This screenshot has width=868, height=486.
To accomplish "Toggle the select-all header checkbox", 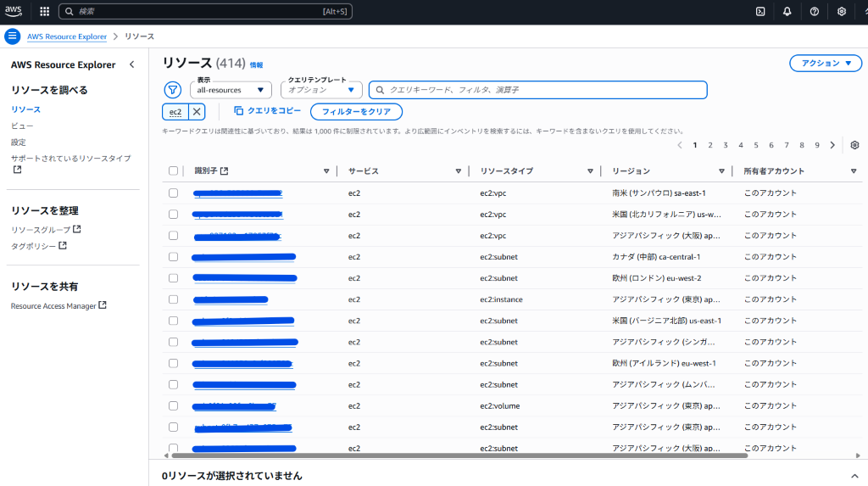I will pos(173,170).
